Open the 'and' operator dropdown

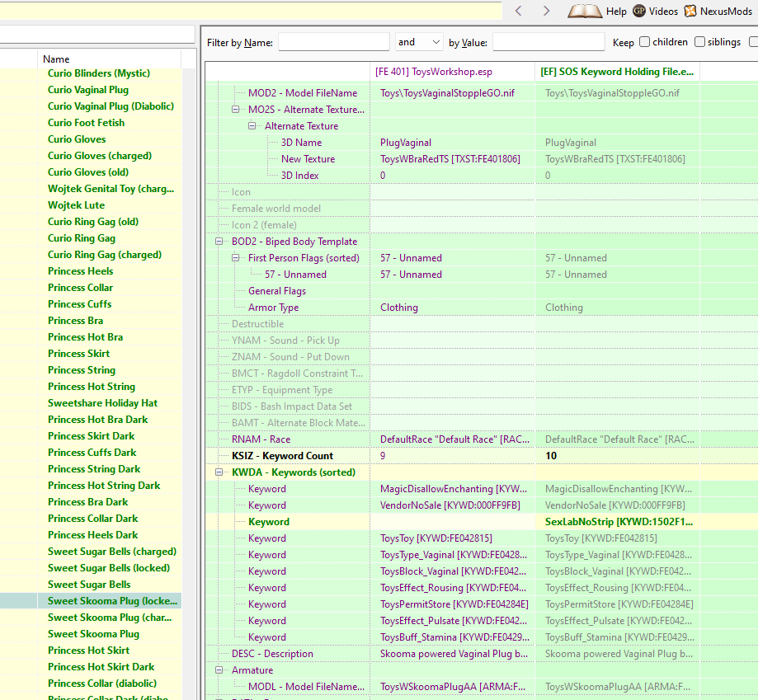point(419,42)
